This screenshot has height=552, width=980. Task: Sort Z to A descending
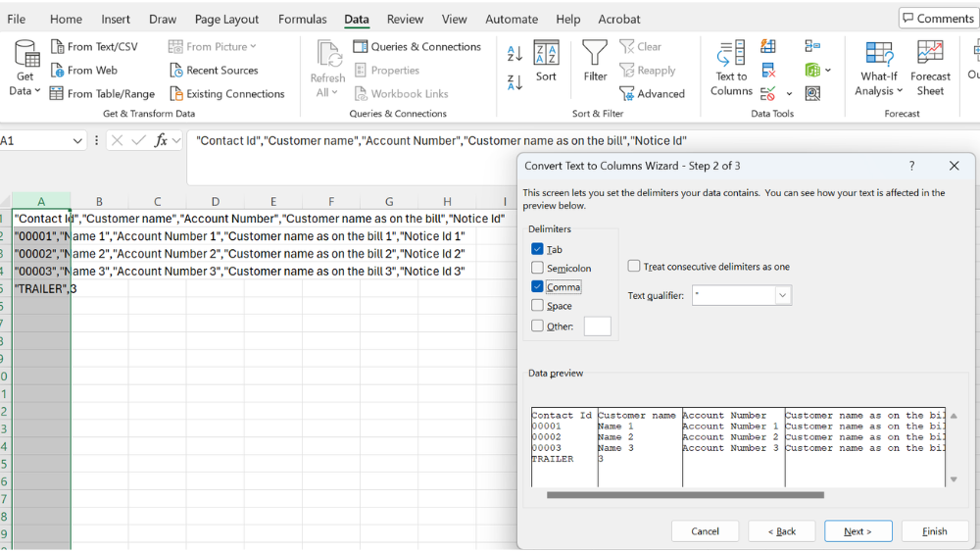pos(515,82)
